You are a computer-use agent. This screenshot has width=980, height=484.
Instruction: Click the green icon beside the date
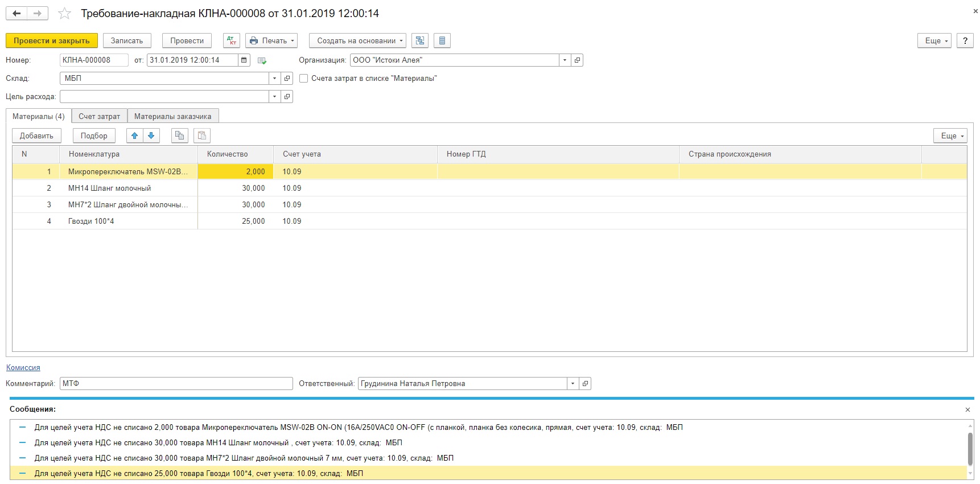point(262,60)
